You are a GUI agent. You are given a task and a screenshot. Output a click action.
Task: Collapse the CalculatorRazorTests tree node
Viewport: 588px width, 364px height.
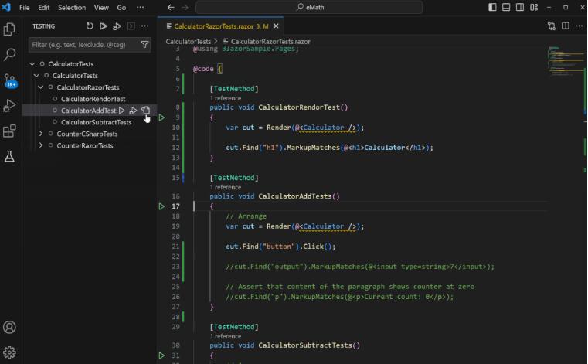pos(42,87)
